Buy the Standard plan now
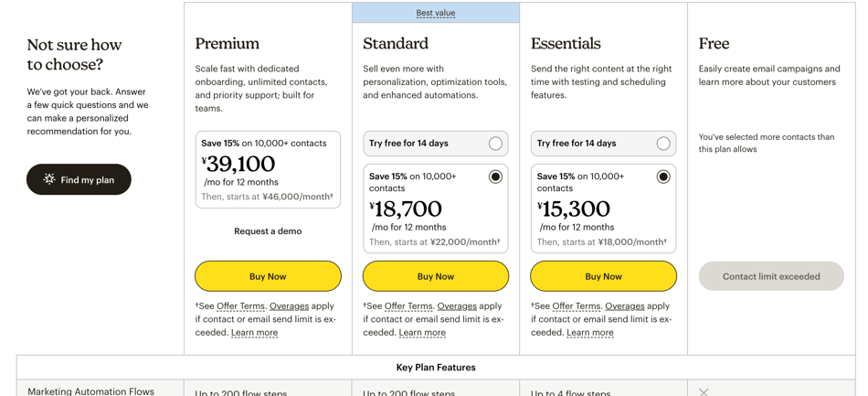 pyautogui.click(x=436, y=276)
